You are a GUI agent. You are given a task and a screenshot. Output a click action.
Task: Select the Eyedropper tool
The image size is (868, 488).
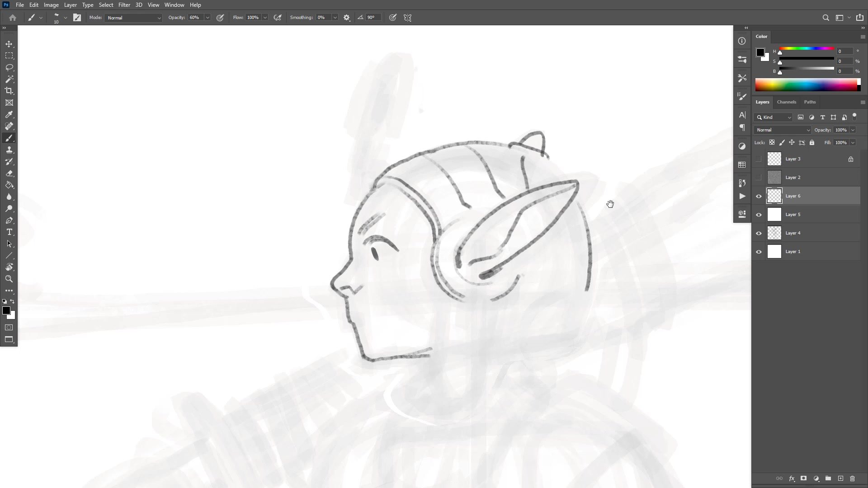(x=9, y=115)
